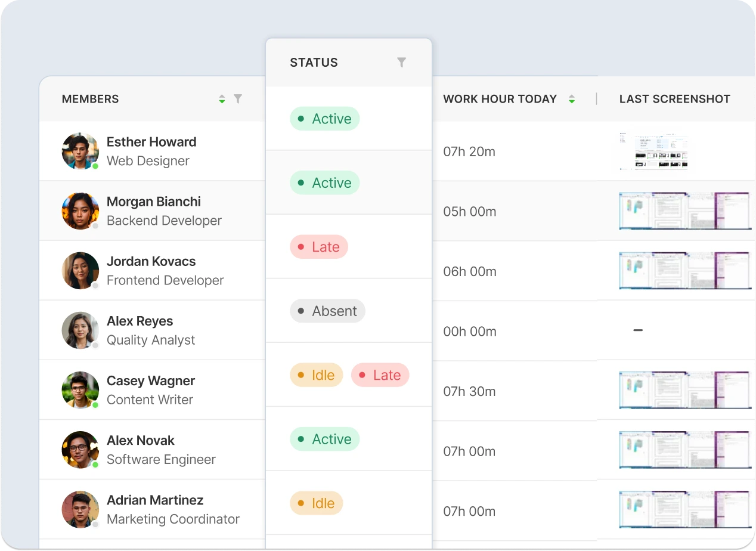Viewport: 756px width, 551px height.
Task: Click Adrian Martinez's name link
Action: click(x=155, y=500)
